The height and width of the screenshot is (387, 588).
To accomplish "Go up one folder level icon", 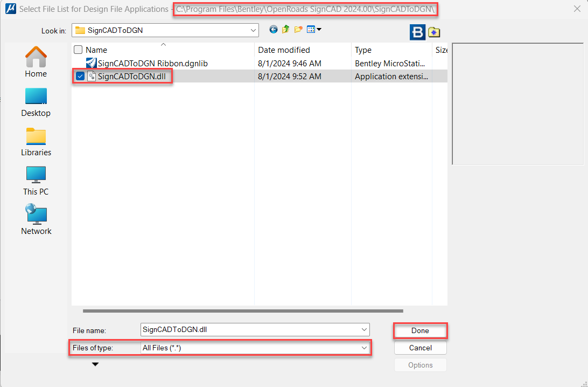I will coord(286,29).
